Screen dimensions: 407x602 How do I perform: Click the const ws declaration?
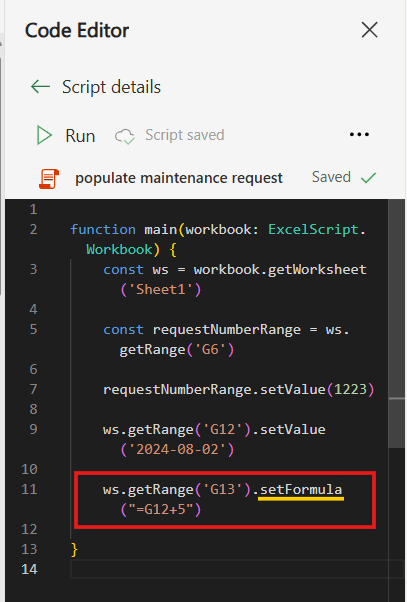pos(136,270)
